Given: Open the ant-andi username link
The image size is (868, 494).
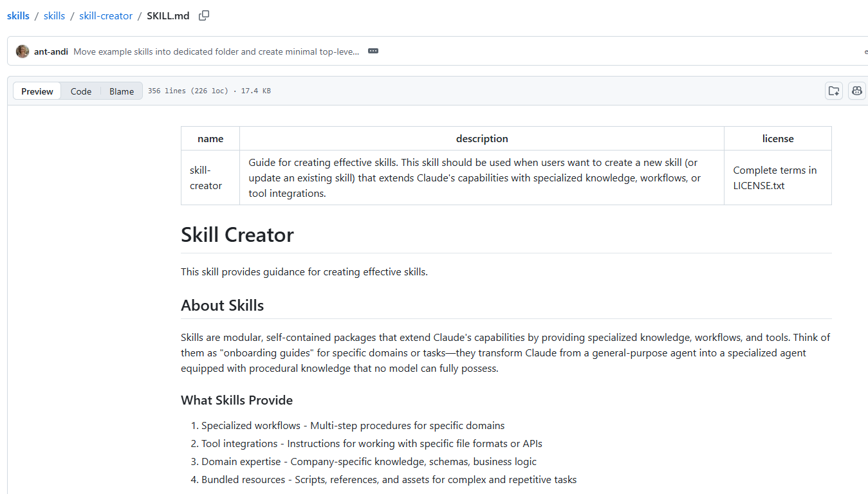Looking at the screenshot, I should click(x=51, y=51).
